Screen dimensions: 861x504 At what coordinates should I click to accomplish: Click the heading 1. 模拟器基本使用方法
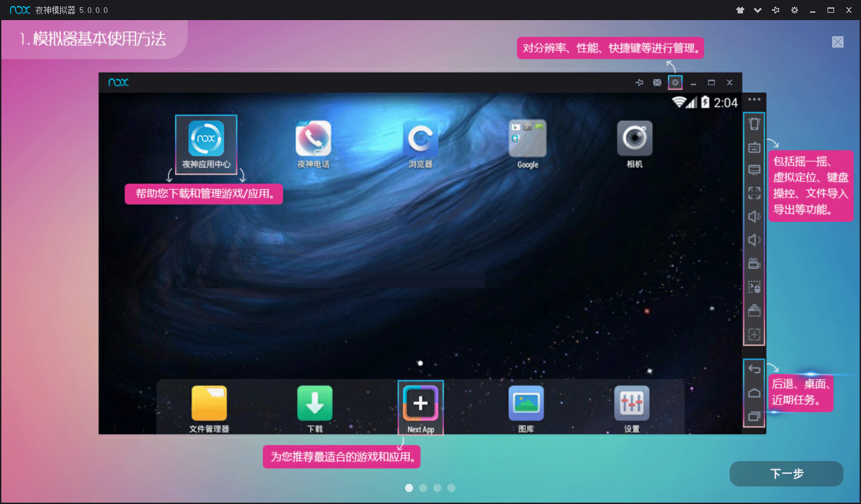pos(93,39)
